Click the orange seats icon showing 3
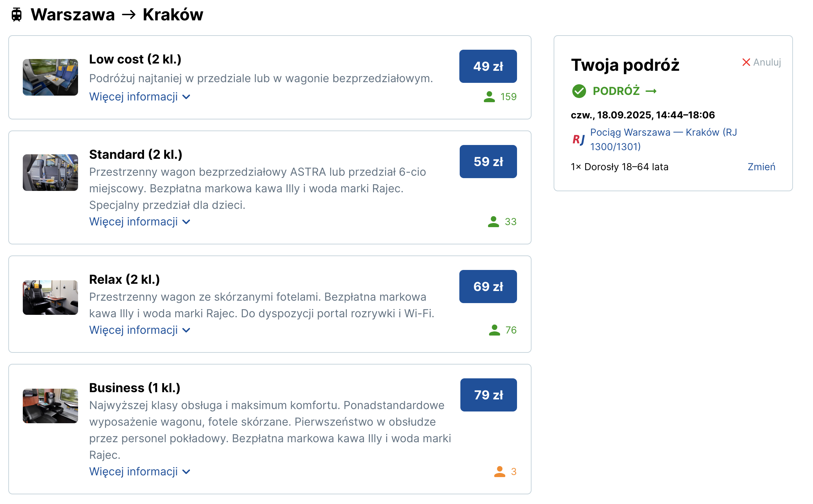The image size is (813, 504). [x=499, y=472]
